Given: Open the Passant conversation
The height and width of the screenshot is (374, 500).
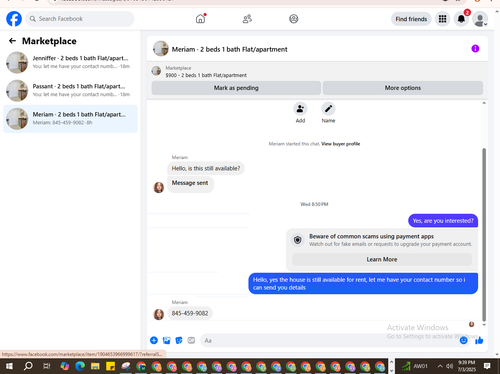Looking at the screenshot, I should tap(70, 90).
